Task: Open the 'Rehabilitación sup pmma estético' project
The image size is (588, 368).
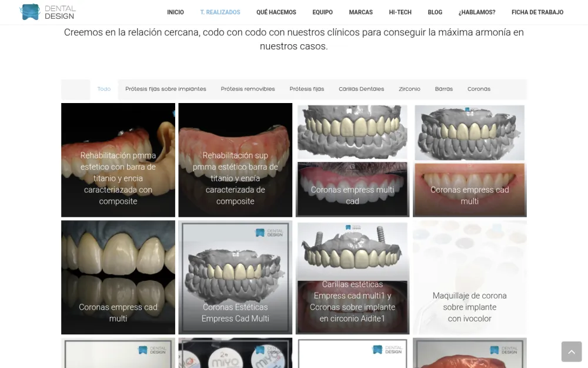Action: coord(235,160)
